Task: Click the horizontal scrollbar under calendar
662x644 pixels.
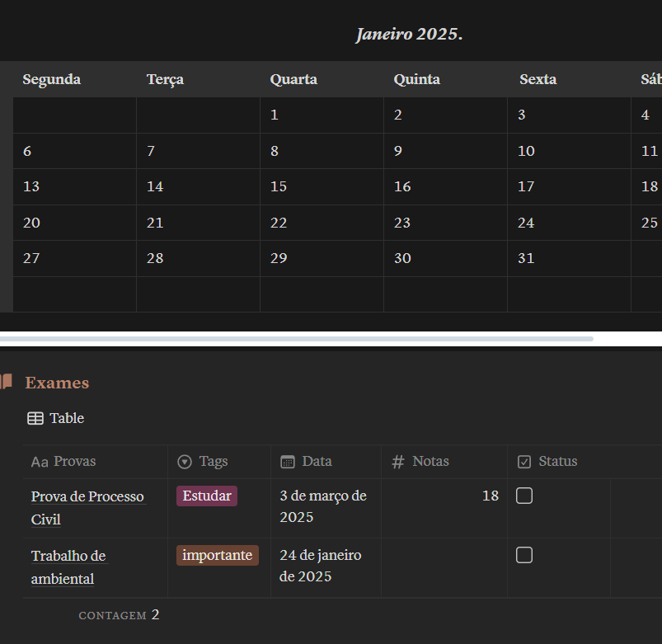Action: (297, 339)
